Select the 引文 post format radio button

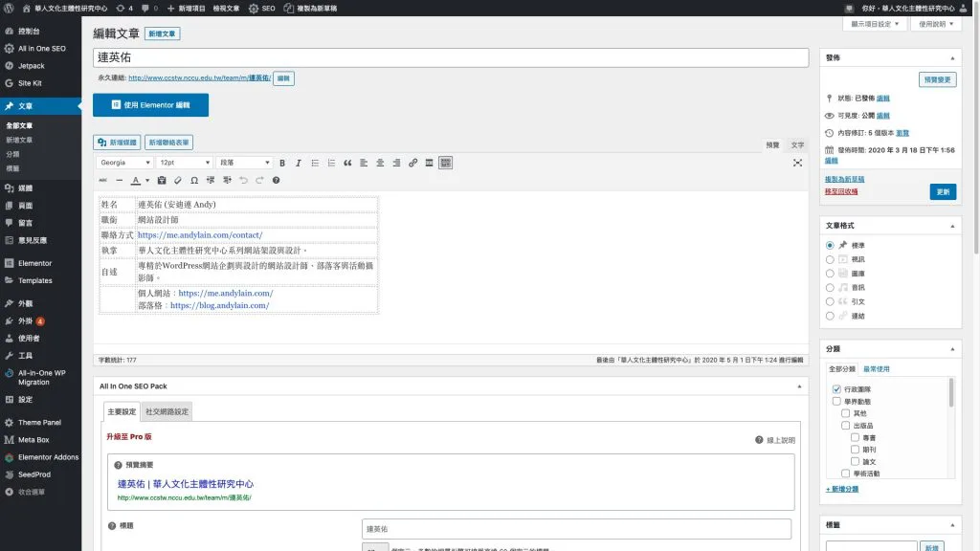(830, 301)
